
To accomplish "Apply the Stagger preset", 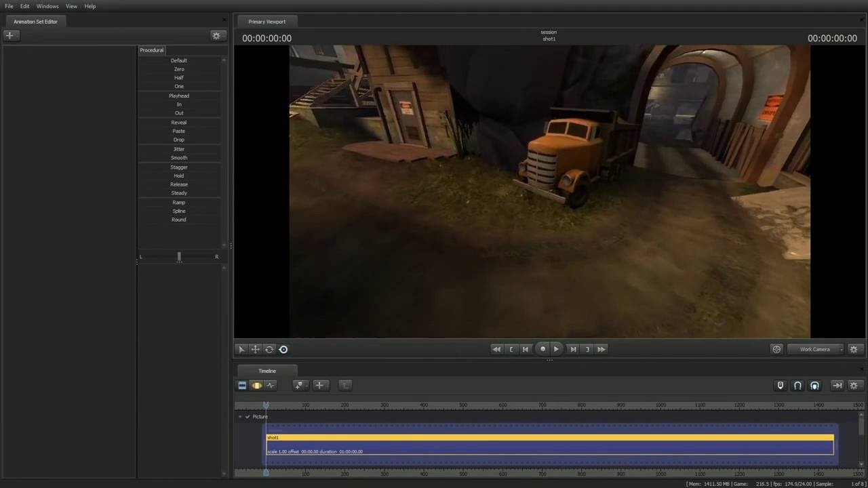I will [x=179, y=167].
